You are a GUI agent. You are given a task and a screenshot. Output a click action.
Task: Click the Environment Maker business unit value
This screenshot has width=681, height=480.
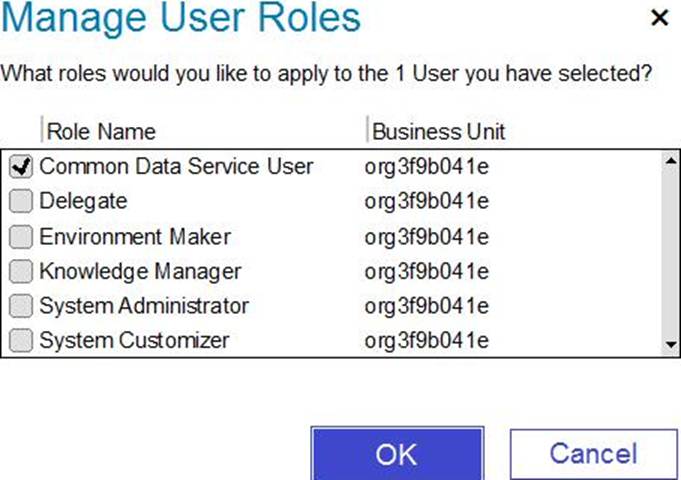pos(426,237)
